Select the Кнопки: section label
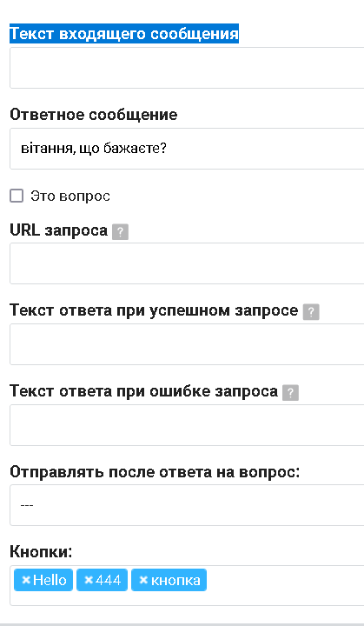 (x=41, y=552)
